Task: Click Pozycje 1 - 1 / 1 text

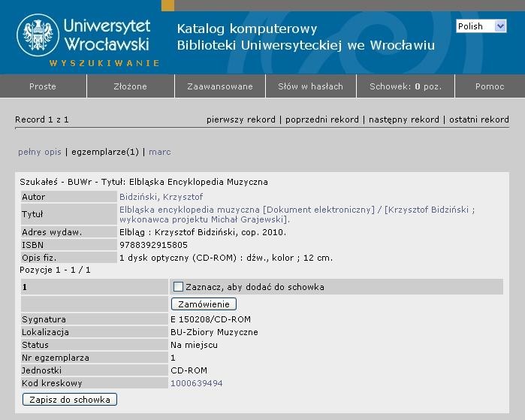Action: 55,270
